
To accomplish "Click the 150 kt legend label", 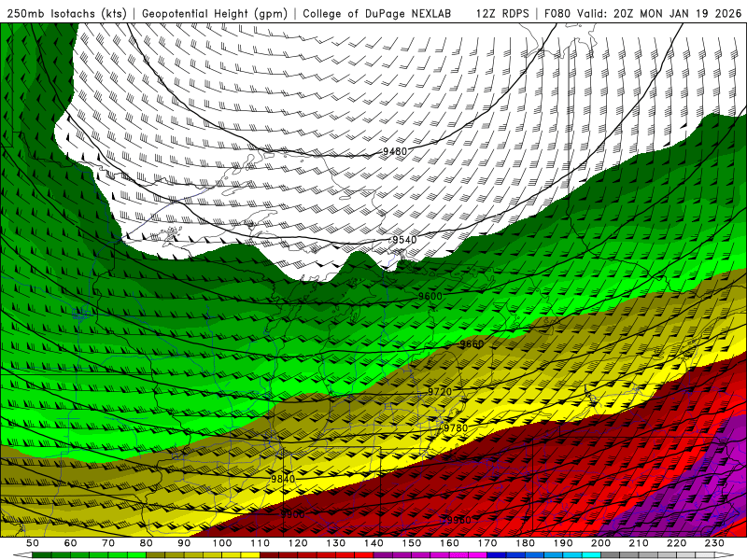I will 412,543.
